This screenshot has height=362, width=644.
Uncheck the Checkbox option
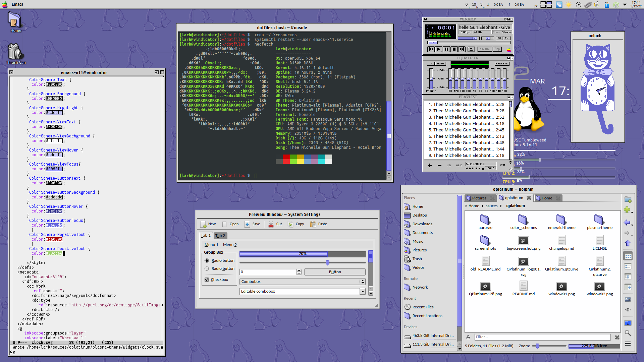[207, 280]
